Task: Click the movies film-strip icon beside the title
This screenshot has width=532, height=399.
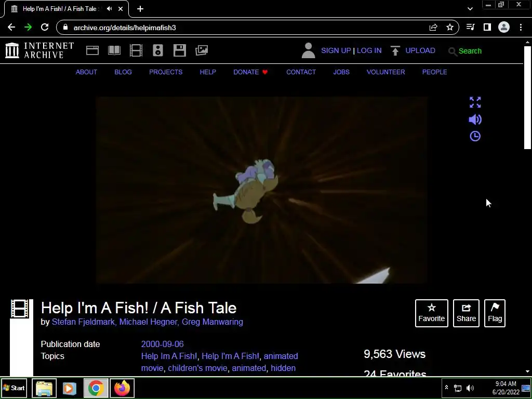Action: point(20,309)
